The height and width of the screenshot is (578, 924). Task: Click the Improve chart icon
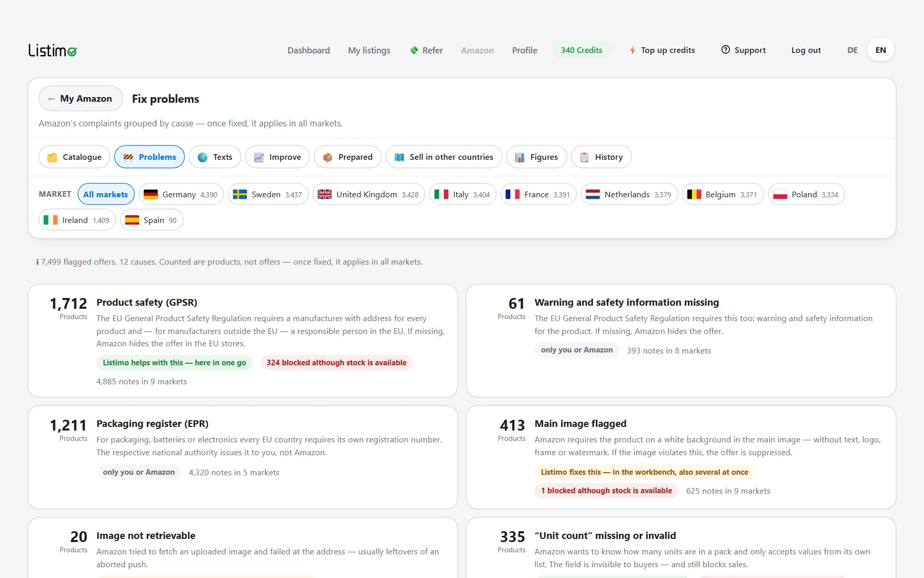(x=259, y=157)
